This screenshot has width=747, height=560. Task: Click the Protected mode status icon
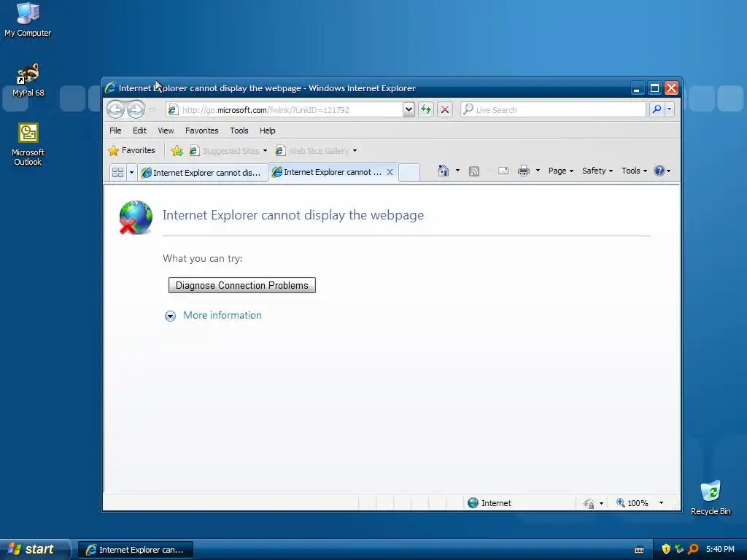pyautogui.click(x=589, y=503)
